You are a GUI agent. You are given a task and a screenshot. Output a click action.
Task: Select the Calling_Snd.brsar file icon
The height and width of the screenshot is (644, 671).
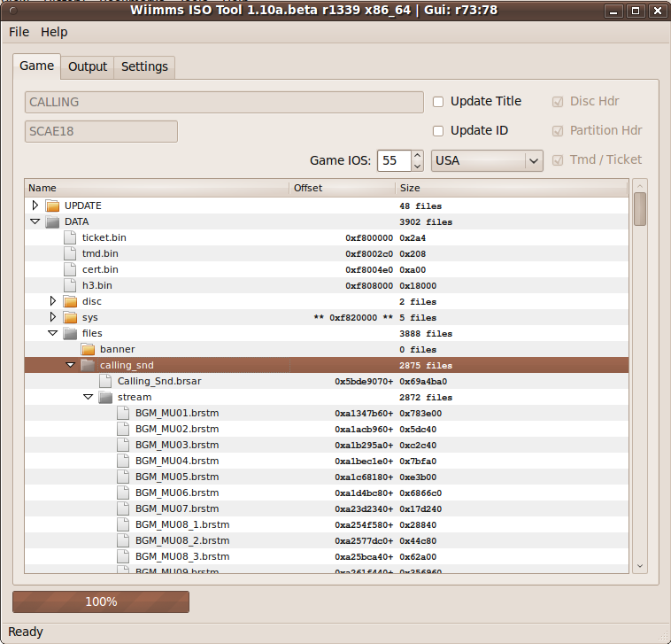click(x=105, y=381)
